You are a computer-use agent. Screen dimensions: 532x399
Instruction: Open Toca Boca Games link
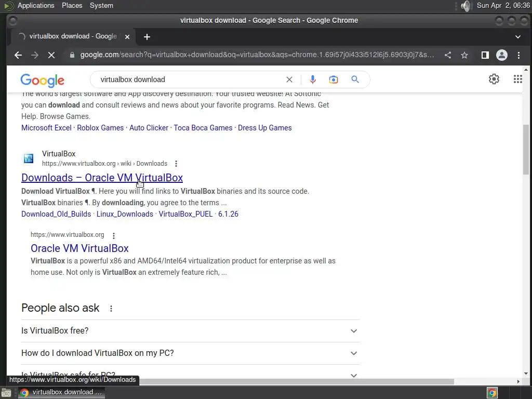(203, 128)
